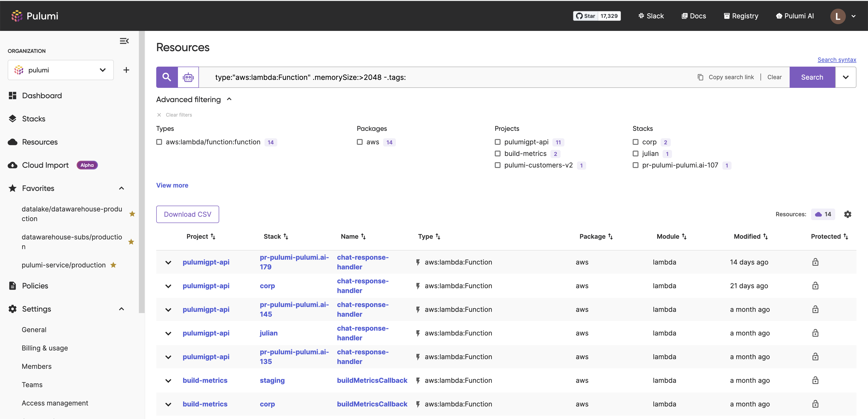Screen dimensions: 868x419
Task: Unstar datawarehouse-subs/production favorite
Action: 131,242
